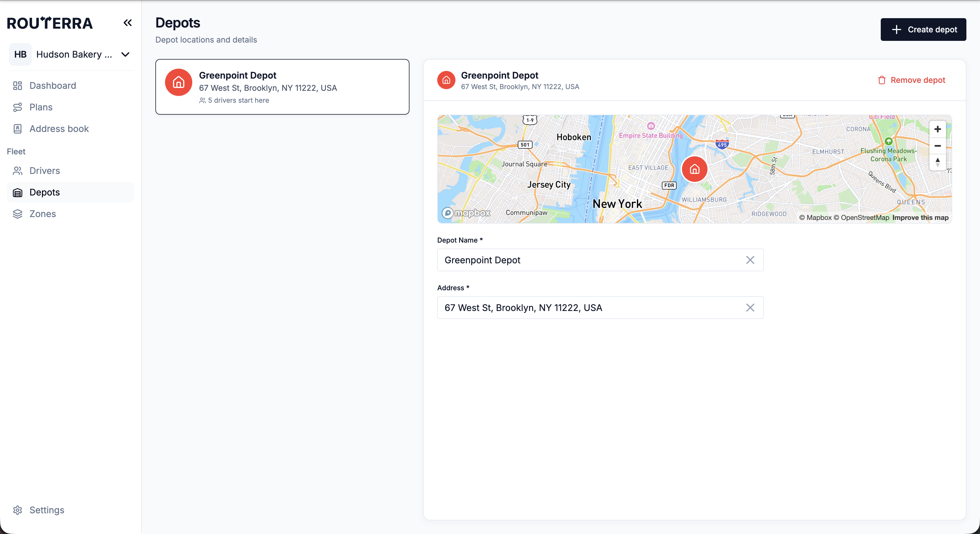
Task: Reset map bearing with compass icon
Action: [937, 162]
